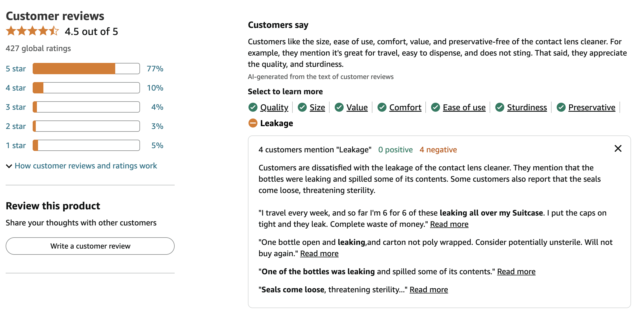
Task: Click the 1 star rating link
Action: point(16,145)
